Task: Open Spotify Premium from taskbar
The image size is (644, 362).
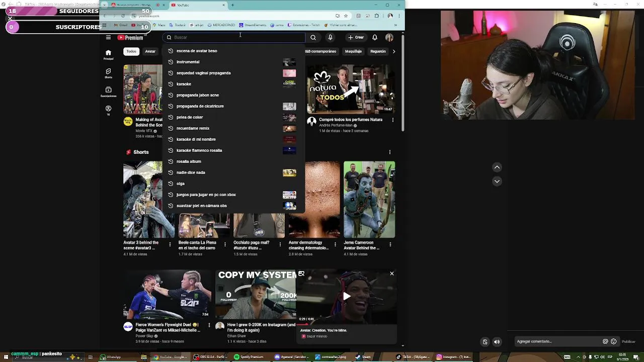Action: (249, 357)
